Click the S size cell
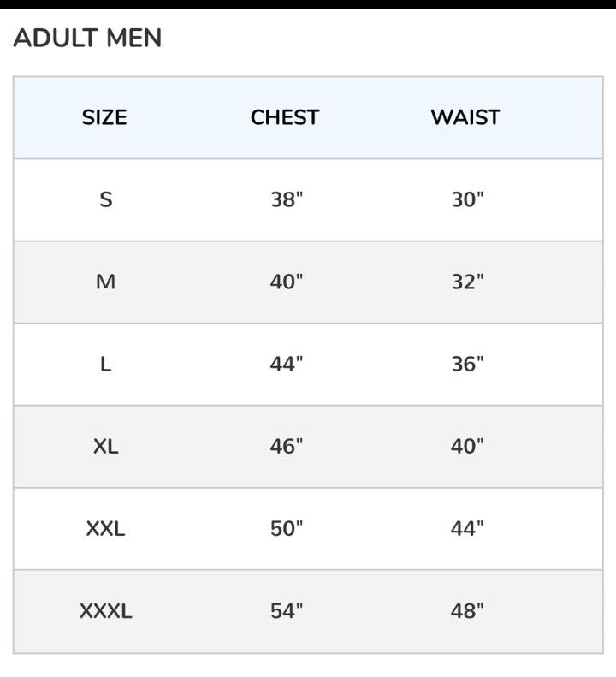Viewport: 616px width, 677px height. click(105, 200)
